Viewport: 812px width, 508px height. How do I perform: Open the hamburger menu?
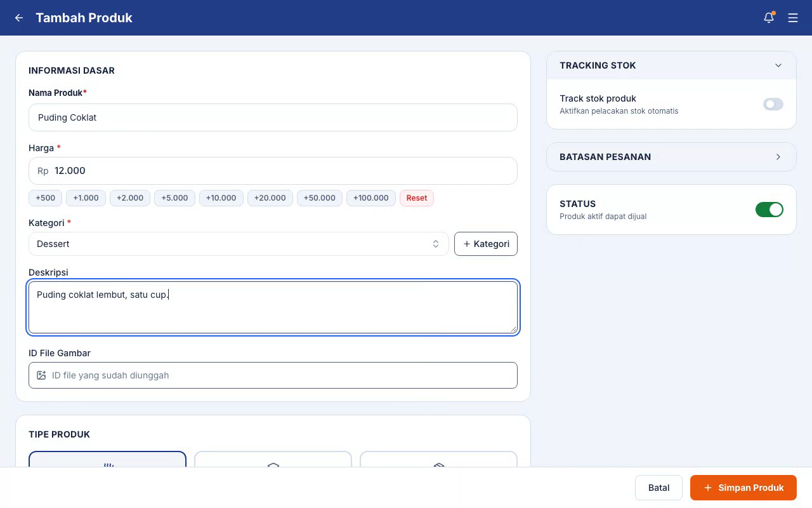793,18
